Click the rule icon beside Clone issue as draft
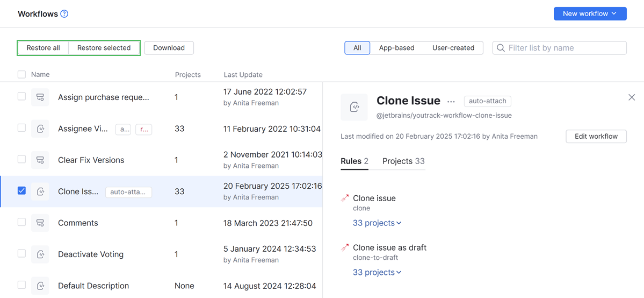The width and height of the screenshot is (644, 298). 345,248
